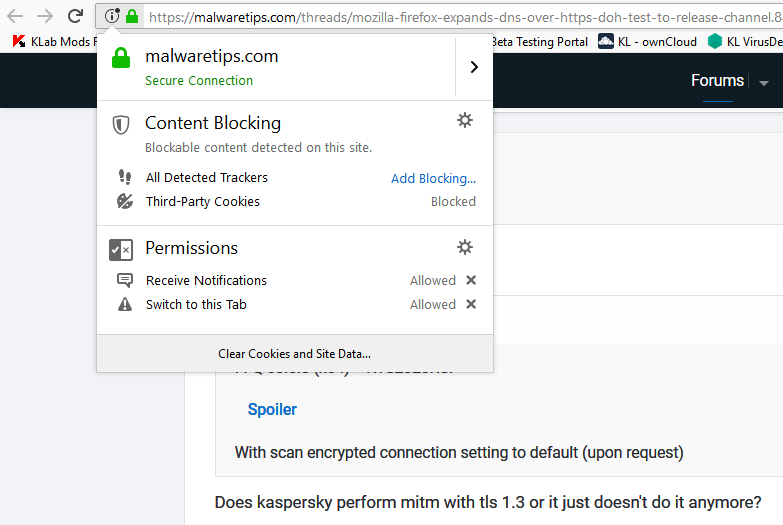The width and height of the screenshot is (783, 525).
Task: Click the site information icon in address bar
Action: point(112,16)
